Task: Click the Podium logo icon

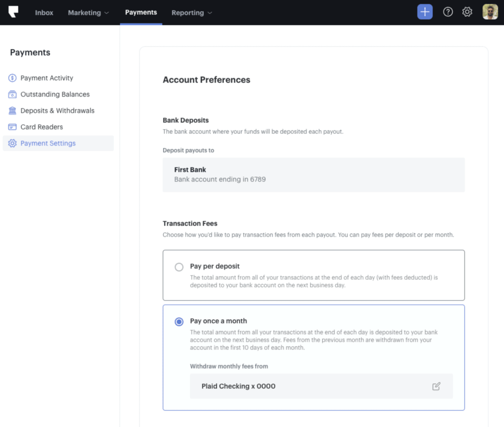Action: tap(13, 12)
